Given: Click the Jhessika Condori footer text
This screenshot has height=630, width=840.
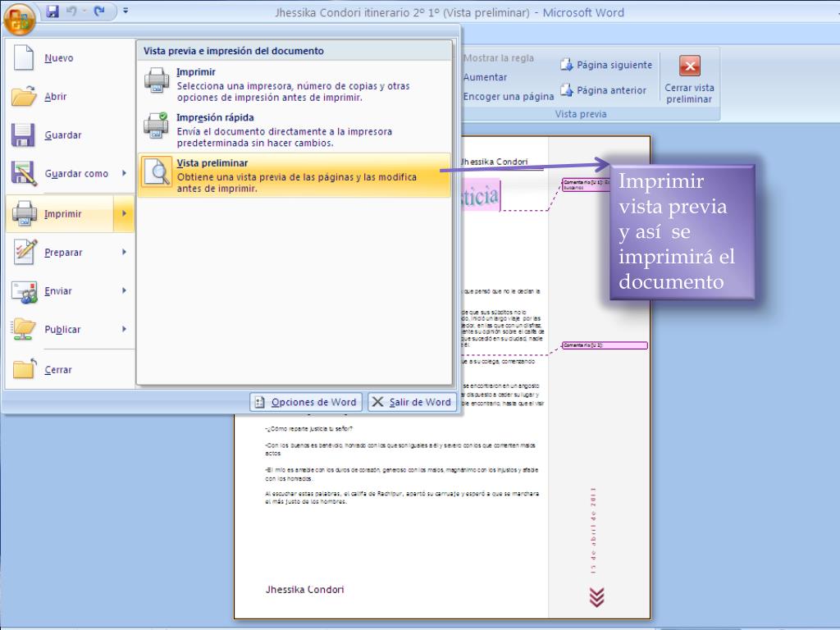Looking at the screenshot, I should (305, 589).
